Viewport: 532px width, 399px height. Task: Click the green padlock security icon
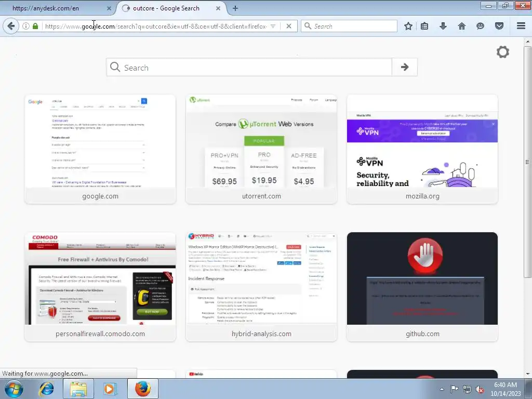[x=35, y=26]
